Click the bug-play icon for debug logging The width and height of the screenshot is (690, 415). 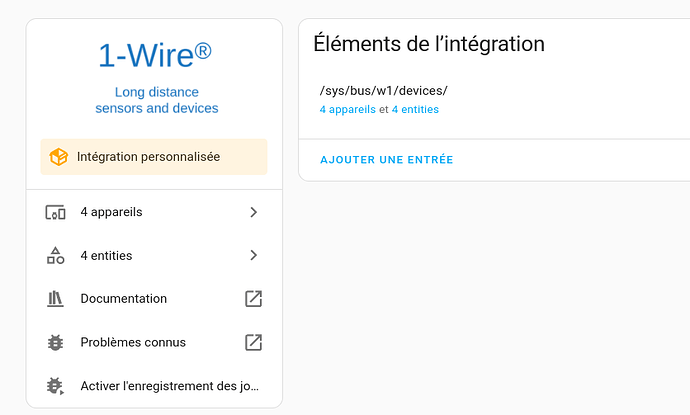click(55, 386)
